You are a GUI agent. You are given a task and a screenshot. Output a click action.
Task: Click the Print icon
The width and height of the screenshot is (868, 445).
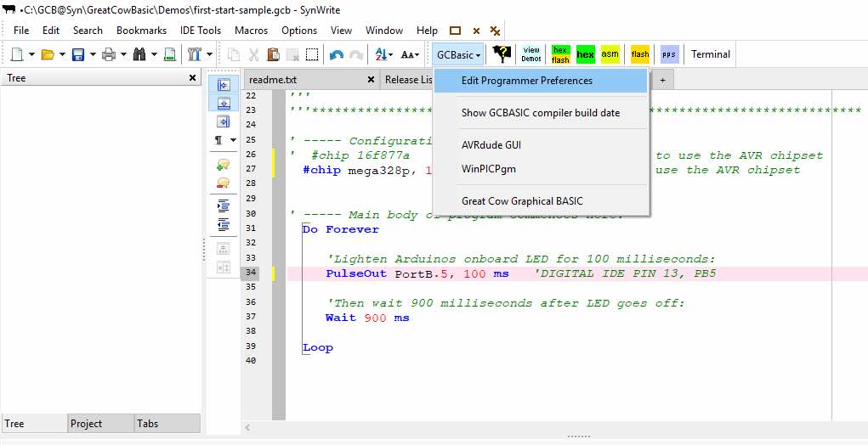pos(109,54)
